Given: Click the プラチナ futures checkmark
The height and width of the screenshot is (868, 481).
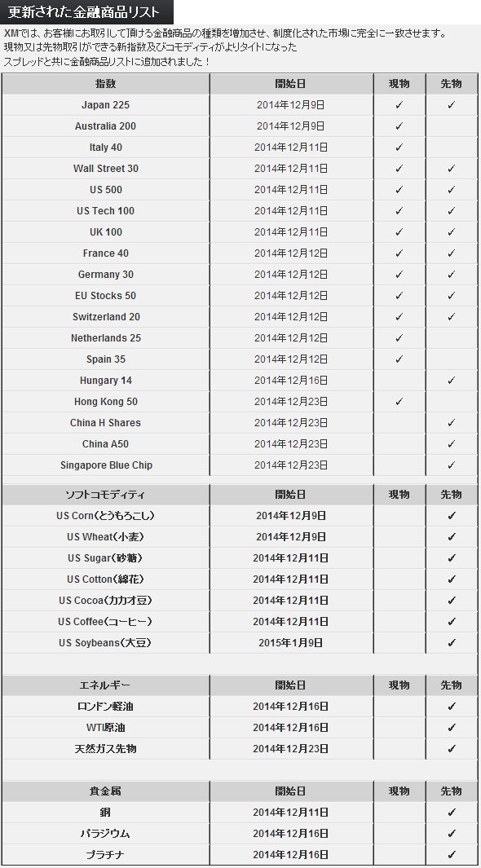Looking at the screenshot, I should 451,854.
